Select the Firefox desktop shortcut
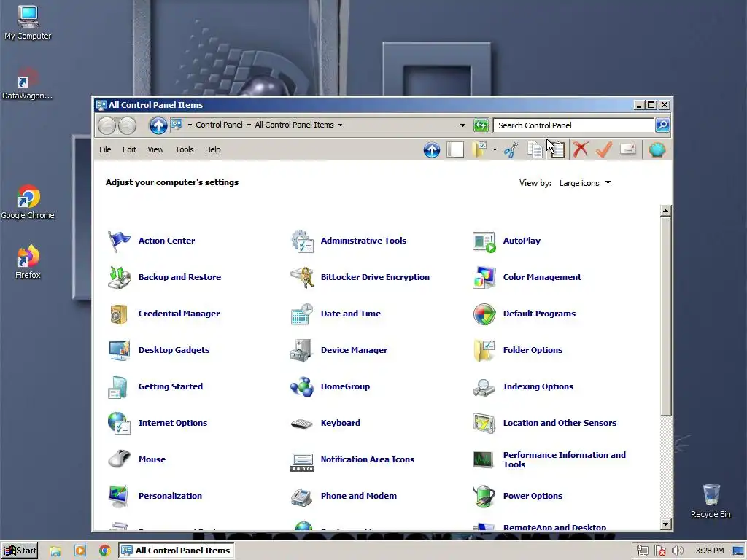The width and height of the screenshot is (747, 560). tap(28, 262)
